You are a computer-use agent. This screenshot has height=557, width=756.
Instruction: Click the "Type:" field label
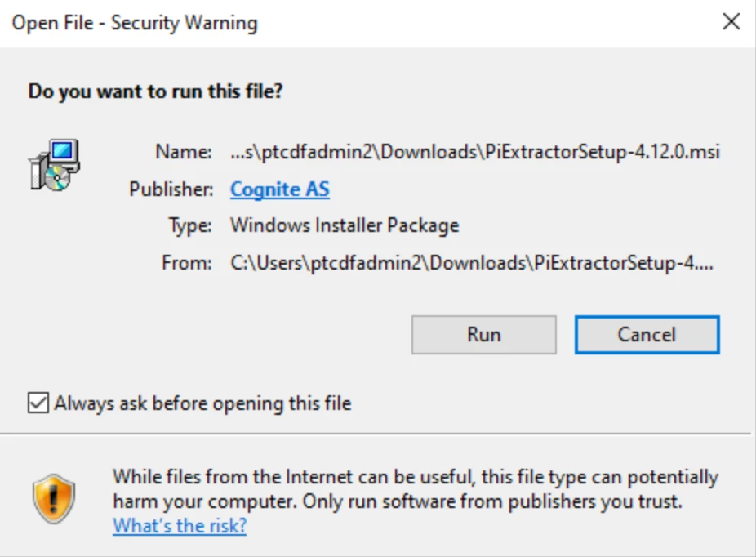click(190, 225)
